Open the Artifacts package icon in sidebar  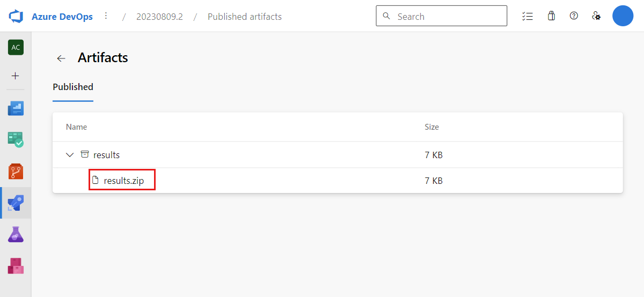pos(16,266)
